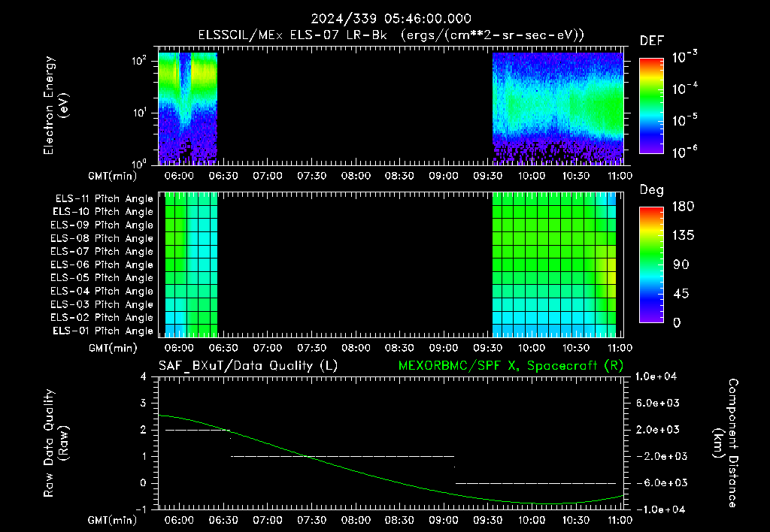Click the 2.0e+03 tick on distance axis
Image resolution: width=770 pixels, height=532 pixels.
coord(657,430)
